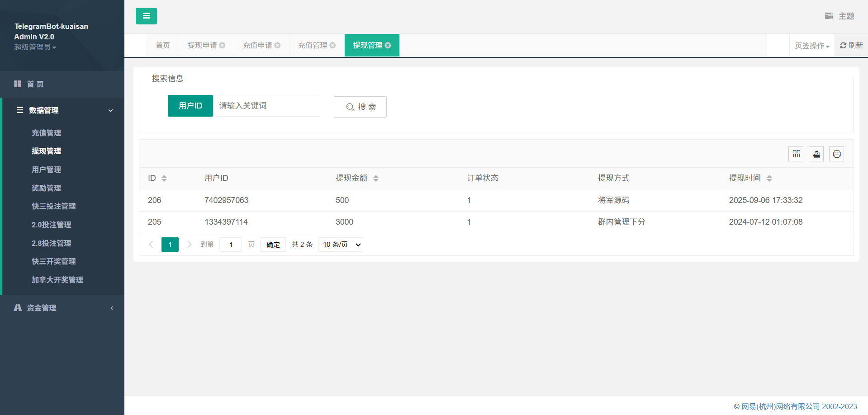Click the export table icon

816,154
